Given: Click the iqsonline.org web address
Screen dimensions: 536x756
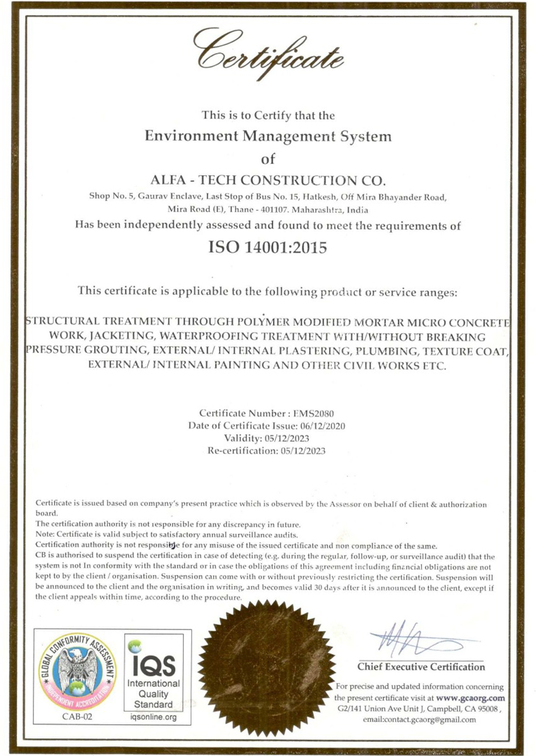Looking at the screenshot, I should point(153,717).
